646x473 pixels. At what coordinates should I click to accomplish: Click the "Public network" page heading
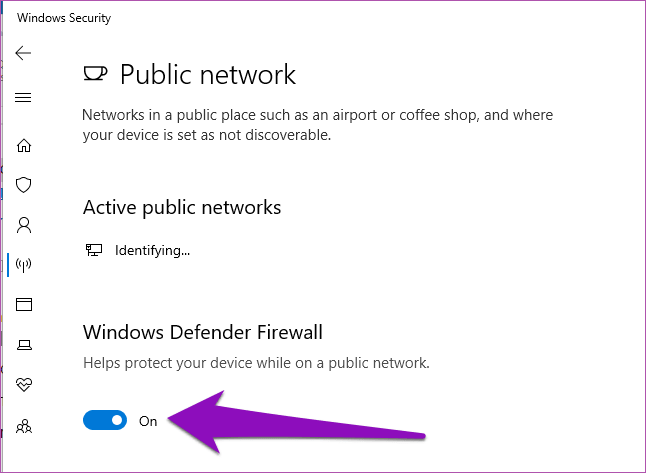pos(208,74)
